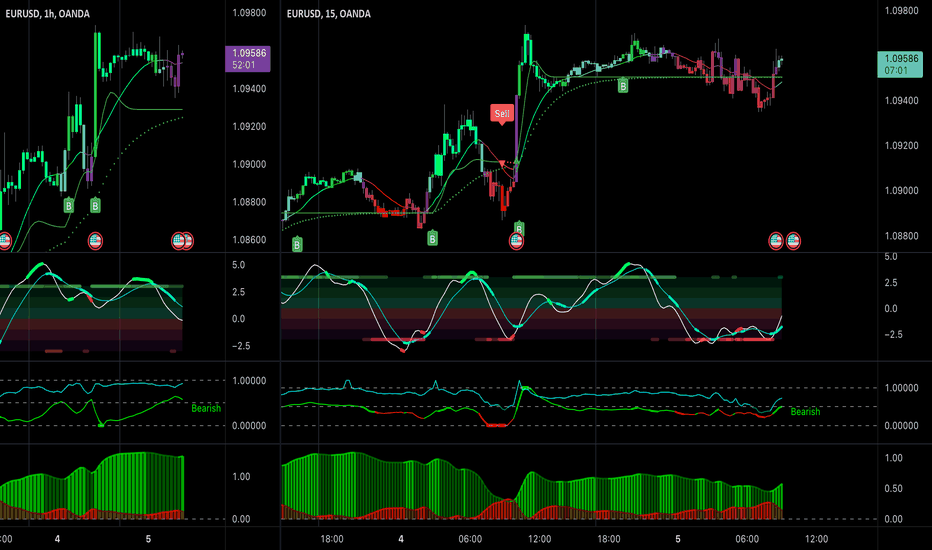Viewport: 932px width, 550px height.
Task: Click the small red triangle marker below the Sell label
Action: point(502,163)
